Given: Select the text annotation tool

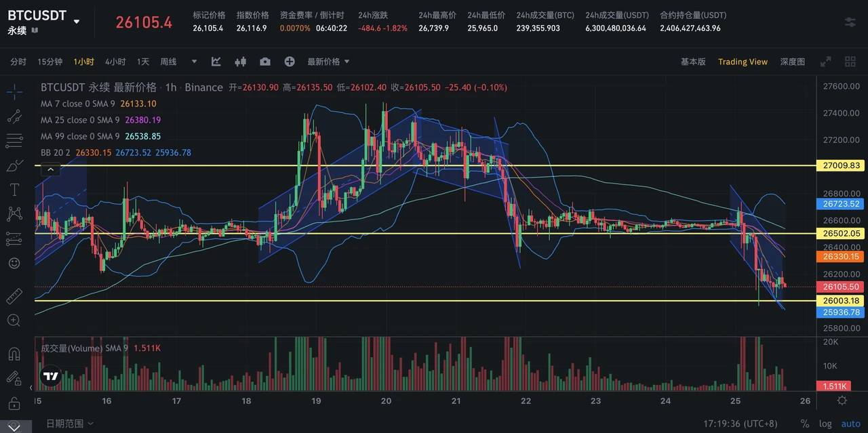Looking at the screenshot, I should pos(14,190).
